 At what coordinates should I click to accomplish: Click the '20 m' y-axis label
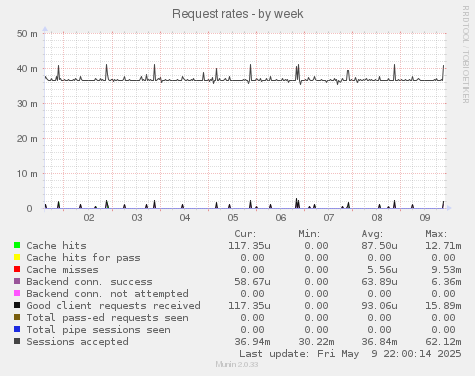click(x=27, y=139)
